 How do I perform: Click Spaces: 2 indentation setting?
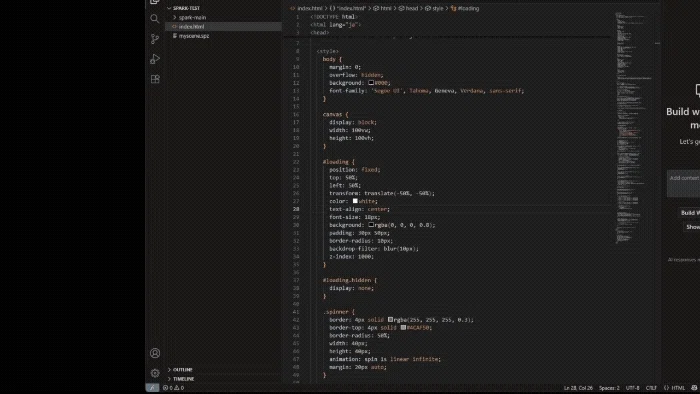pyautogui.click(x=609, y=388)
